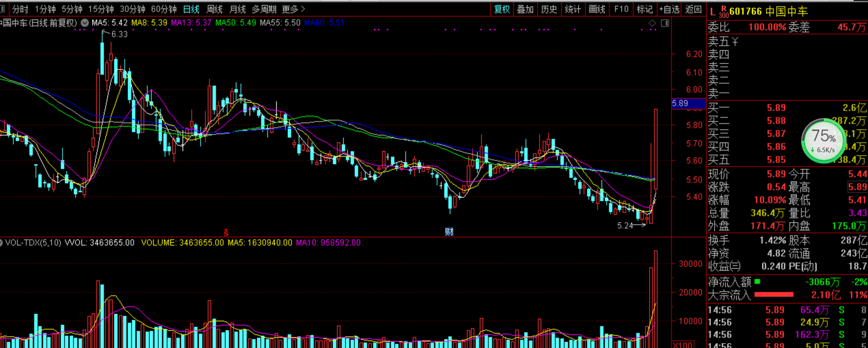Click the 买三 price 5.87
Screen dimensions: 868x348
pos(776,134)
